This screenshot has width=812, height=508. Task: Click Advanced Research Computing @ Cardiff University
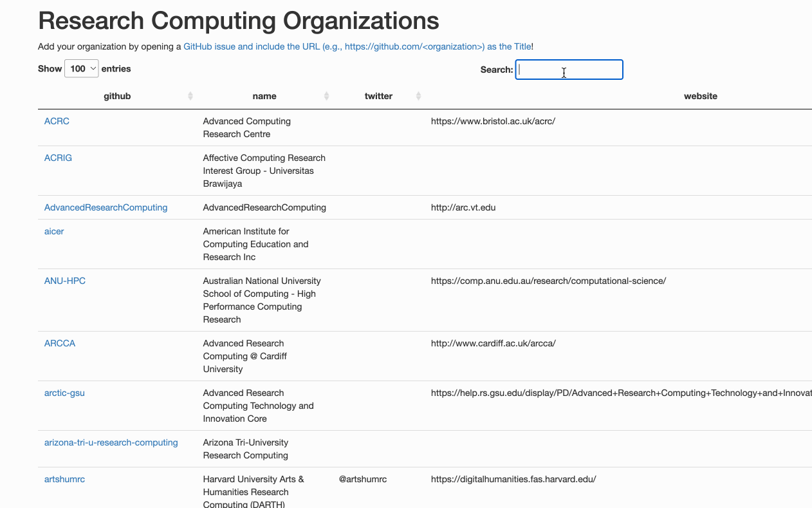click(245, 356)
